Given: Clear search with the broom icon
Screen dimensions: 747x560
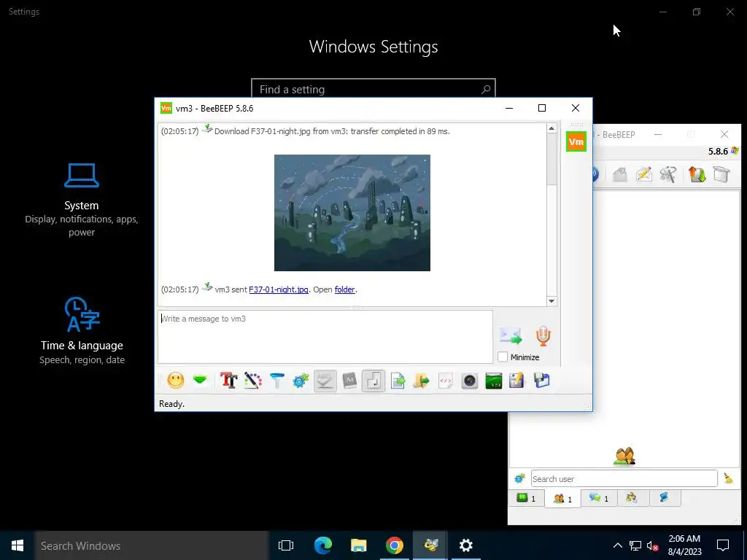Looking at the screenshot, I should click(728, 478).
